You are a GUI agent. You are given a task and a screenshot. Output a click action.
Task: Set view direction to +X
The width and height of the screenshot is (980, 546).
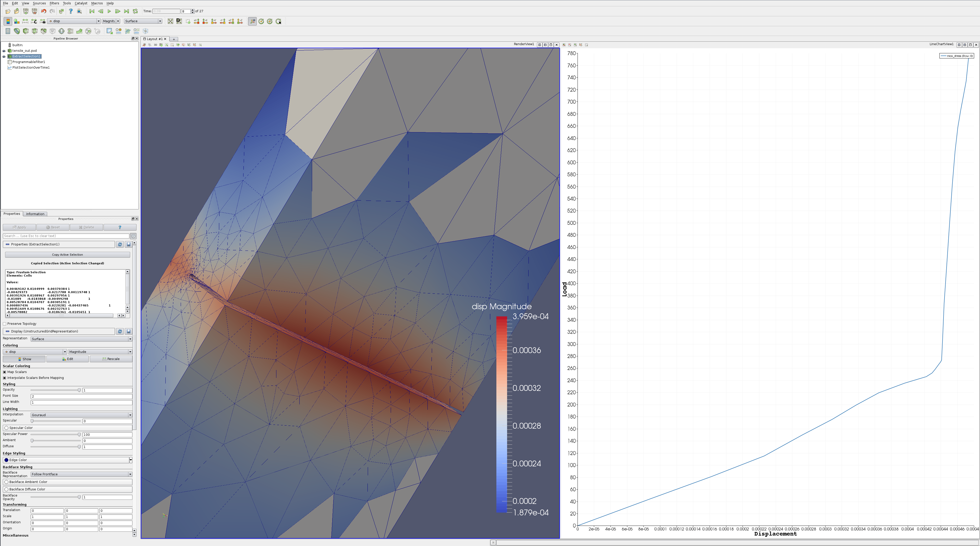(197, 21)
